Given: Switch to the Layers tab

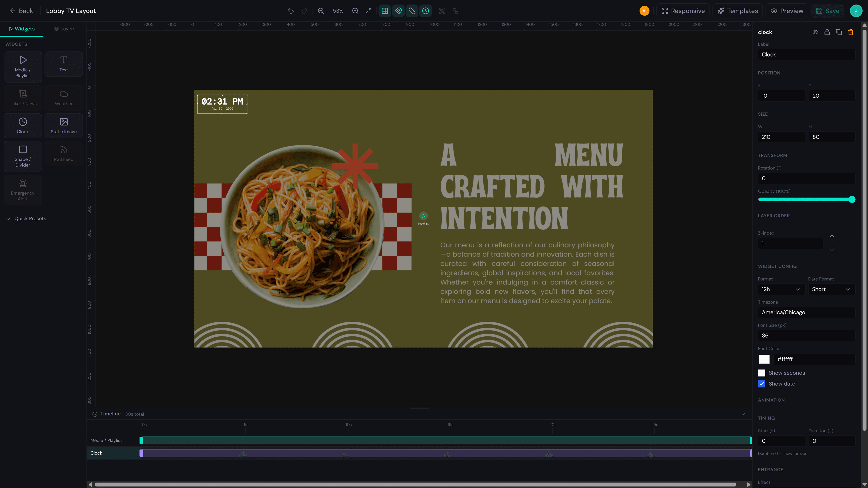Looking at the screenshot, I should (64, 29).
